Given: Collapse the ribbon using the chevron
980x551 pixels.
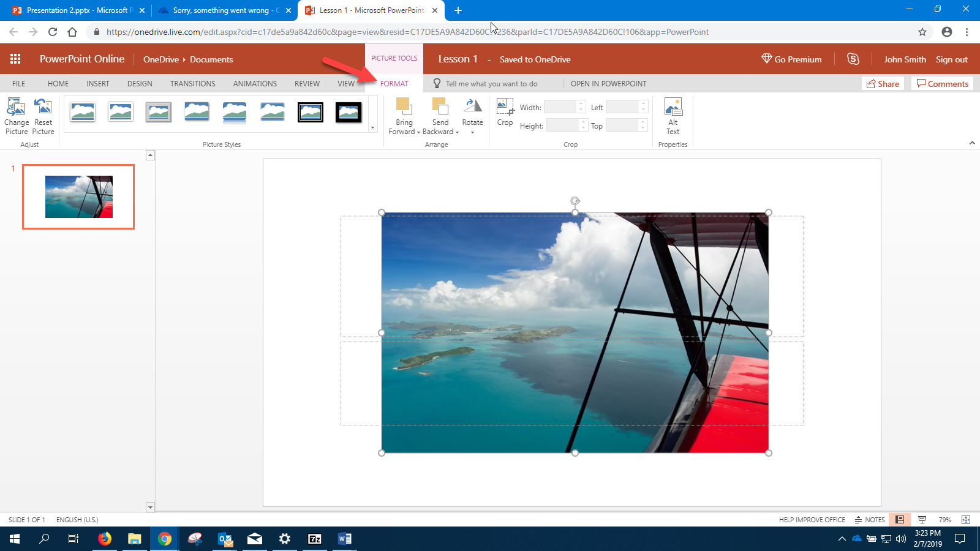Looking at the screenshot, I should point(973,142).
